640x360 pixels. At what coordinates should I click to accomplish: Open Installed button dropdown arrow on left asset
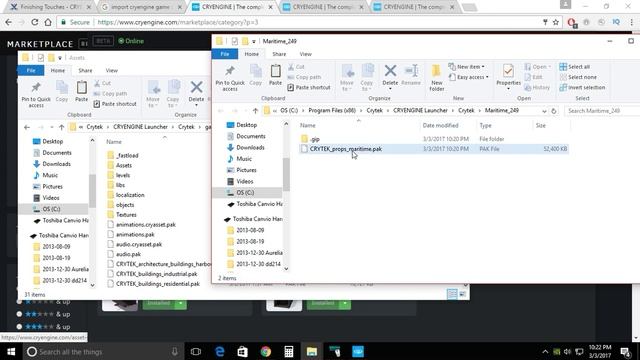(x=180, y=303)
